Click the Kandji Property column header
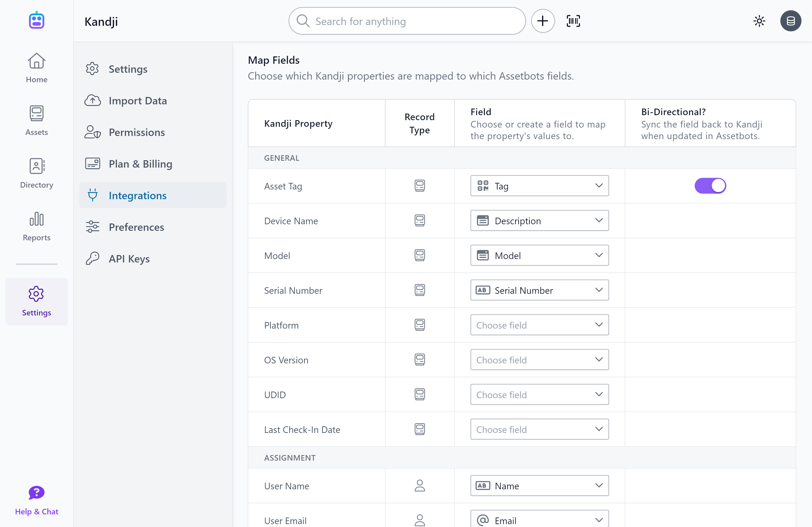Screen dimensions: 812x527 tap(298, 123)
